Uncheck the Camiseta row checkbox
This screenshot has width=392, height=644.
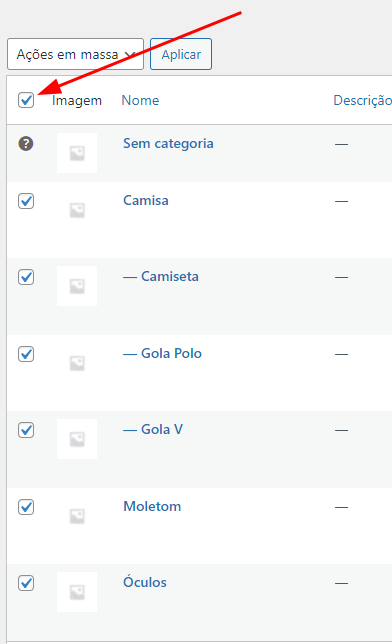tap(26, 277)
